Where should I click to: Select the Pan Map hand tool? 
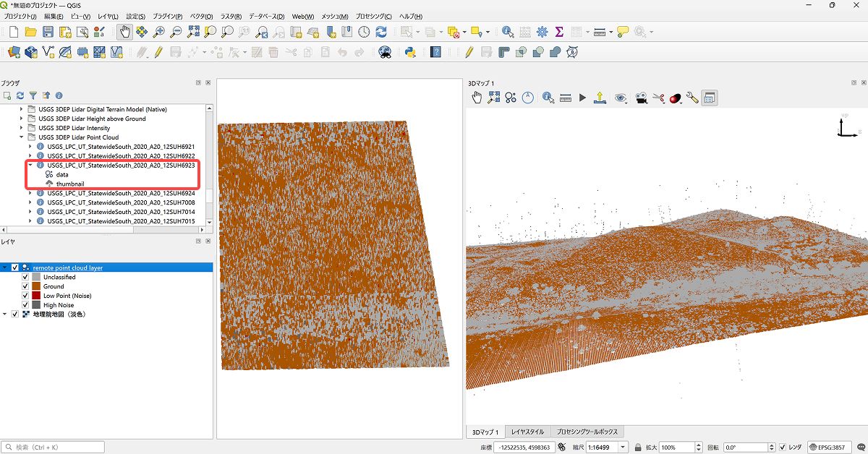(x=124, y=32)
